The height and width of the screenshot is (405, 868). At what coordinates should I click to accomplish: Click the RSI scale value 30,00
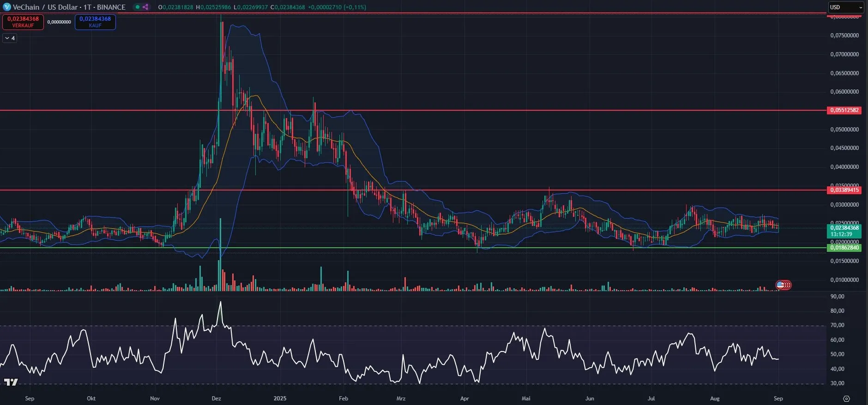838,383
